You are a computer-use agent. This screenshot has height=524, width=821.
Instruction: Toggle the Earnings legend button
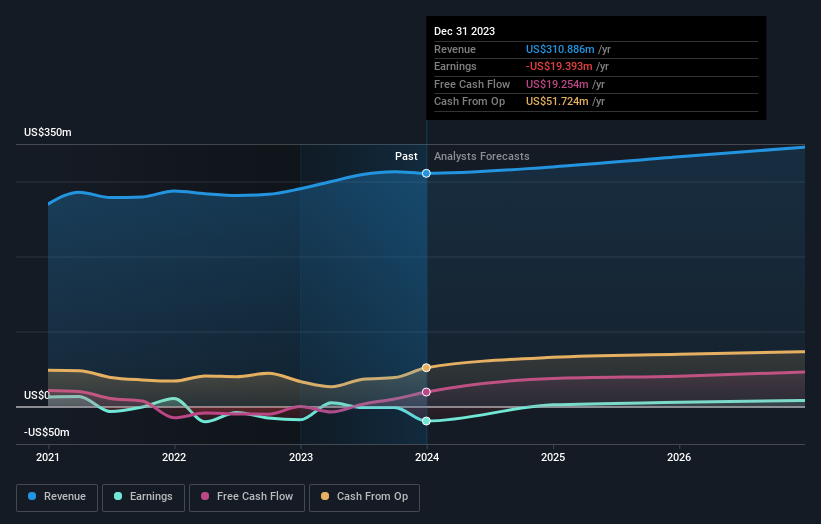143,497
